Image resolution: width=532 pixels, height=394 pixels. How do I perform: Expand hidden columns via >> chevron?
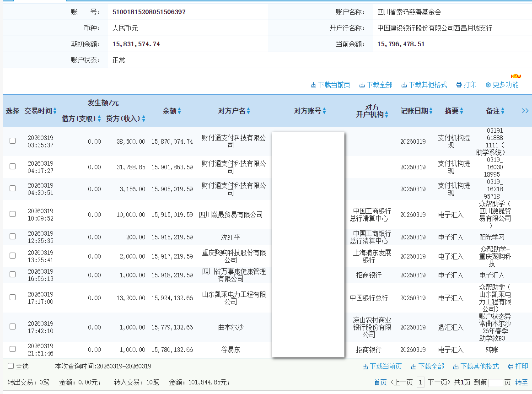click(x=525, y=110)
